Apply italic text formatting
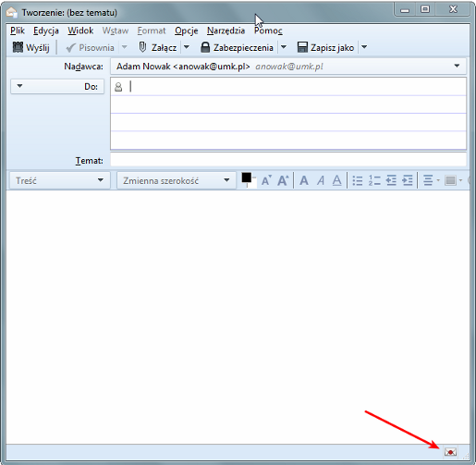This screenshot has height=465, width=476. pyautogui.click(x=321, y=180)
